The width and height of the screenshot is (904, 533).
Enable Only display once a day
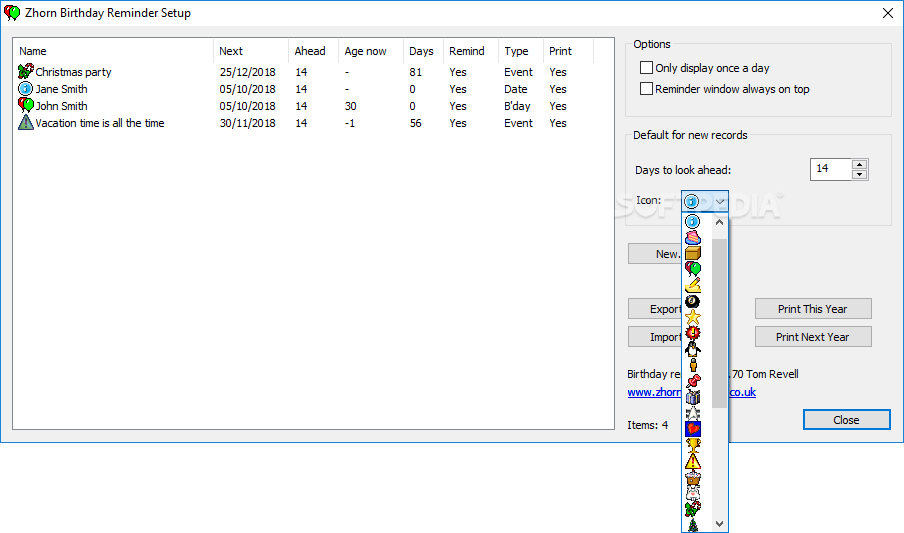pyautogui.click(x=646, y=67)
